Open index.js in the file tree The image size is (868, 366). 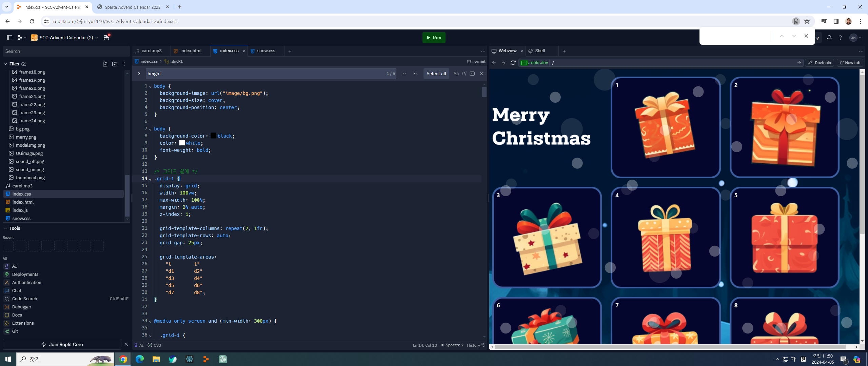coord(20,210)
